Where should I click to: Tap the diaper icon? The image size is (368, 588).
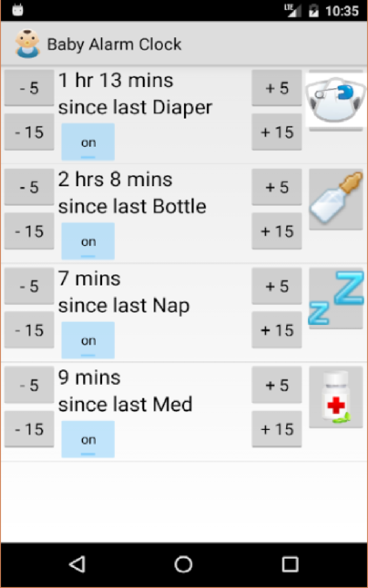336,100
